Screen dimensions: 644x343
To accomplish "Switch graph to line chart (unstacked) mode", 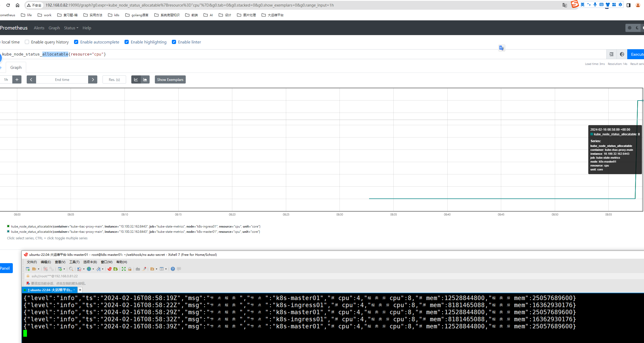I will 136,80.
